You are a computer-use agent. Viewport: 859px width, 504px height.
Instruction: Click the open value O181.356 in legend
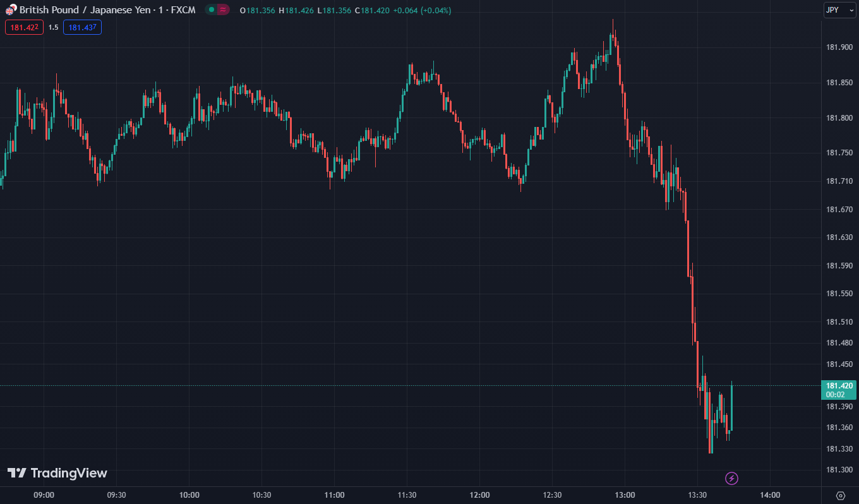[x=257, y=11]
